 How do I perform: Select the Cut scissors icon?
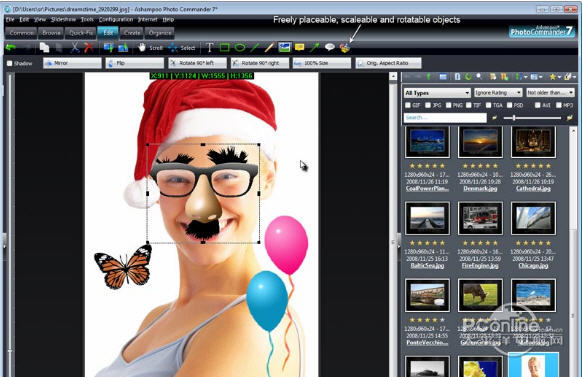coord(75,47)
